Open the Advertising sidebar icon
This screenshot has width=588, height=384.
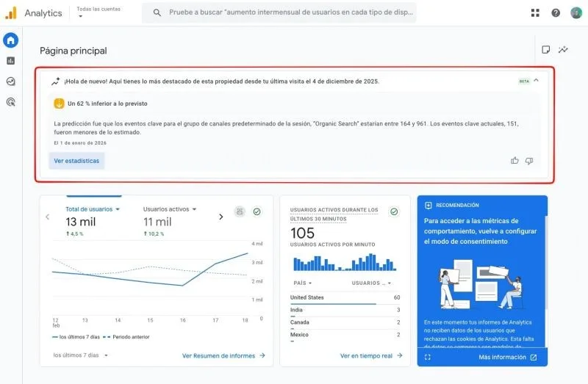11,102
